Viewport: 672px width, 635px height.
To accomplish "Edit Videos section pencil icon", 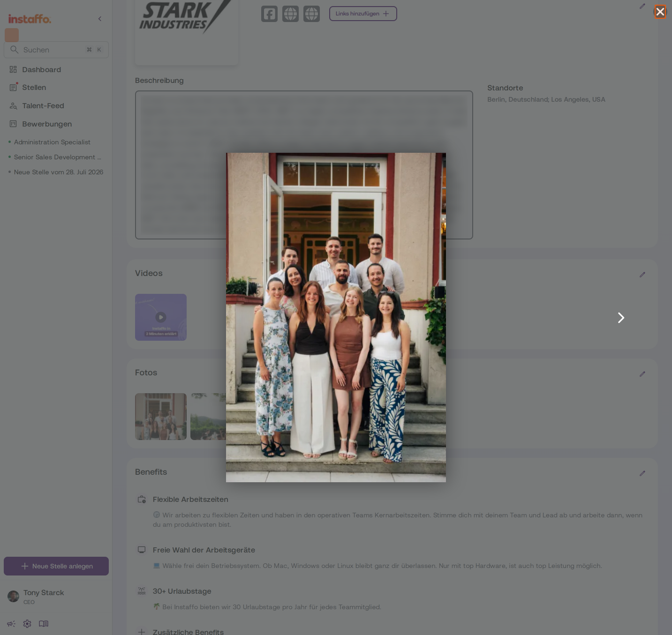I will coord(642,275).
